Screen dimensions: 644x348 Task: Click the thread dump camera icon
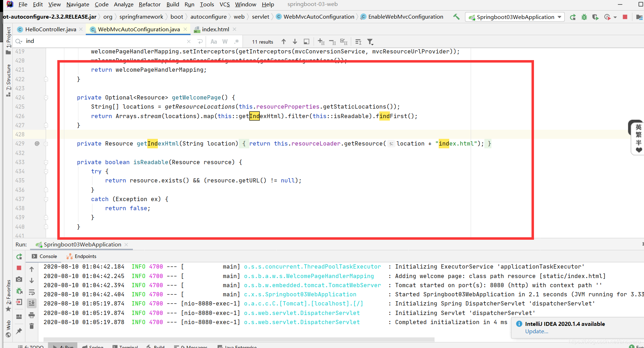(19, 279)
